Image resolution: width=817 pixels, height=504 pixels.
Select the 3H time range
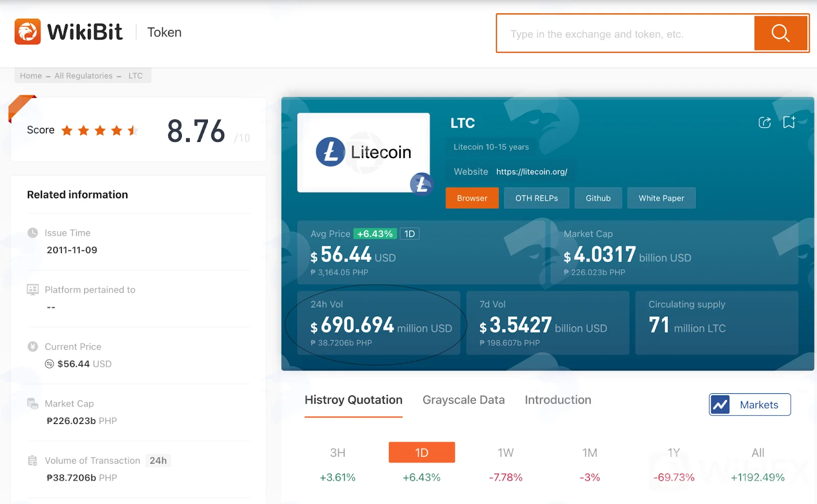(338, 452)
